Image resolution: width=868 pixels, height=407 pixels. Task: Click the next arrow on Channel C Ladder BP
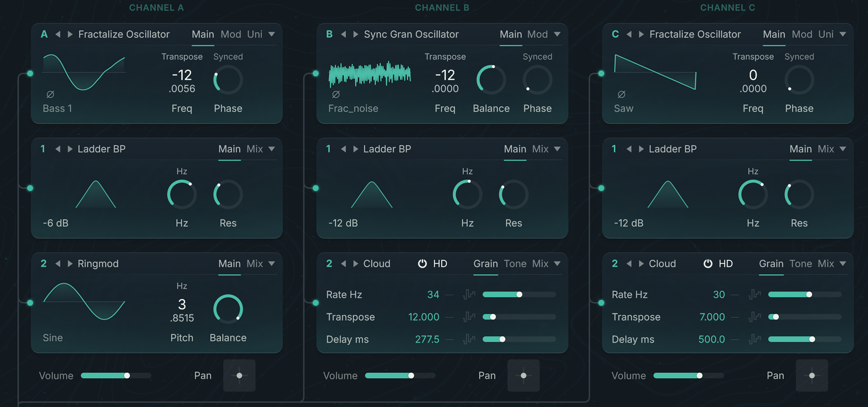pyautogui.click(x=640, y=149)
